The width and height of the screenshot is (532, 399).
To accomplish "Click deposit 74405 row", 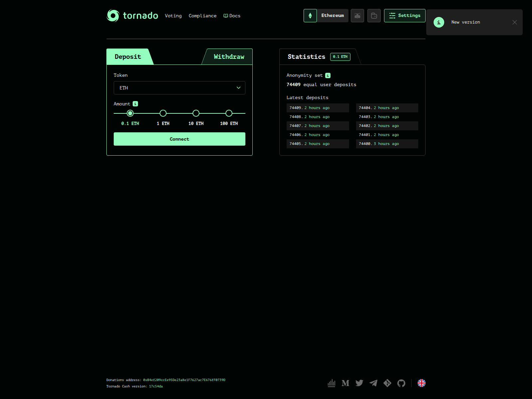I will (x=318, y=144).
